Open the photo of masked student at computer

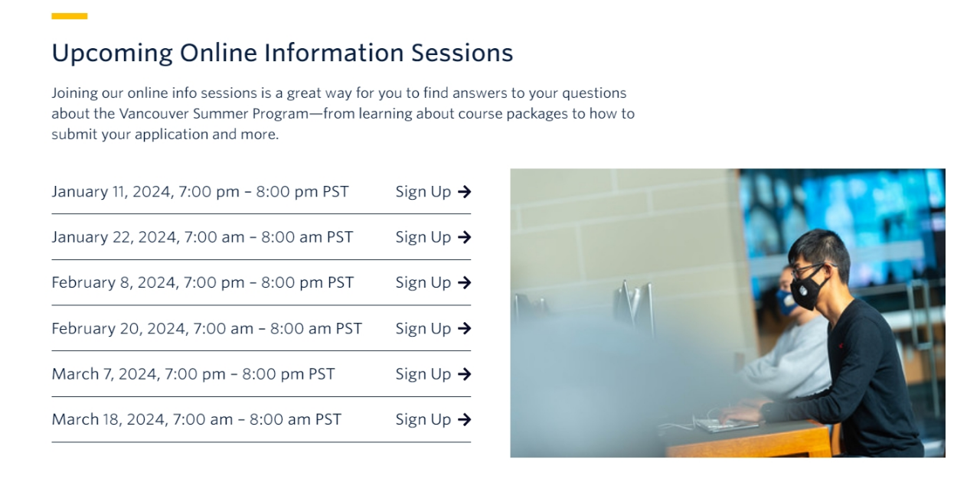point(727,313)
